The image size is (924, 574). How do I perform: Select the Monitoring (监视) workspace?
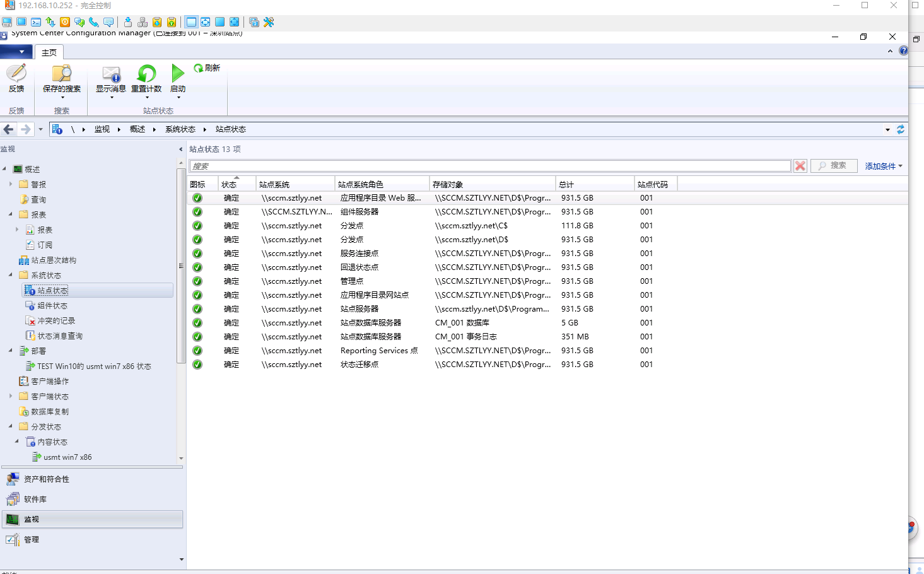[92, 520]
